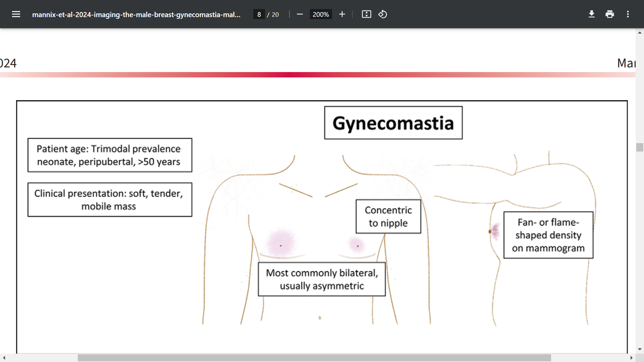Click the Gynecomastia heading text

coord(393,123)
